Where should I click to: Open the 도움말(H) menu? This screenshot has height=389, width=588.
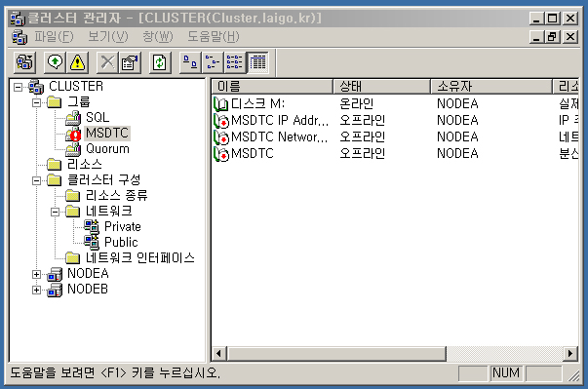pos(214,37)
